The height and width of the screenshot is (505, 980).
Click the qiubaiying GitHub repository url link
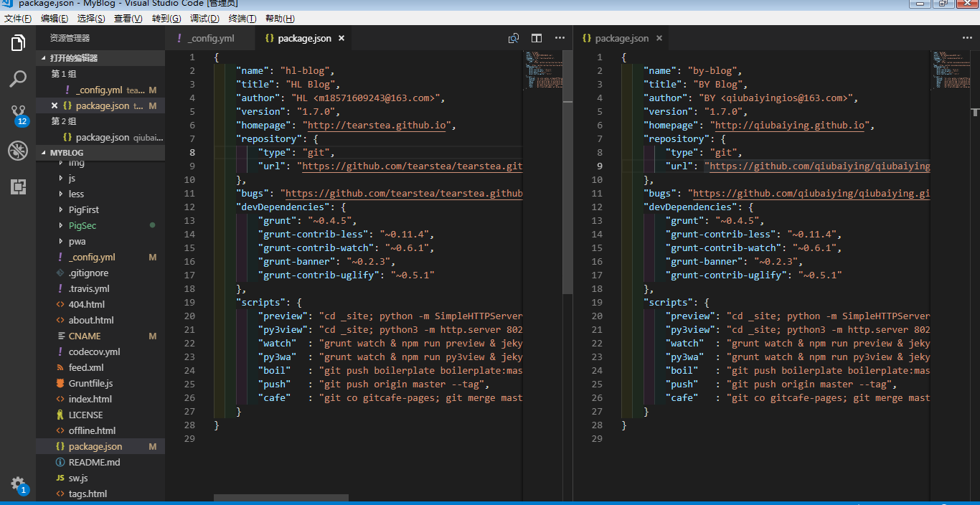pos(820,166)
